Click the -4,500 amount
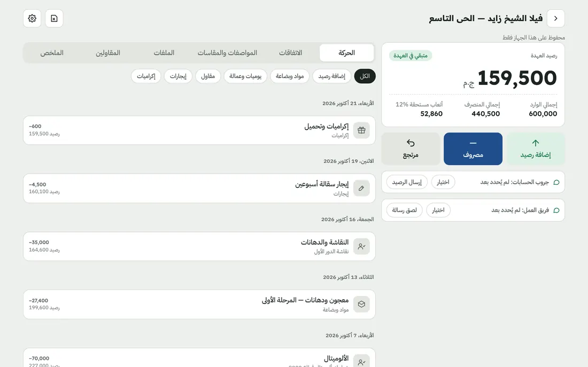 click(37, 184)
